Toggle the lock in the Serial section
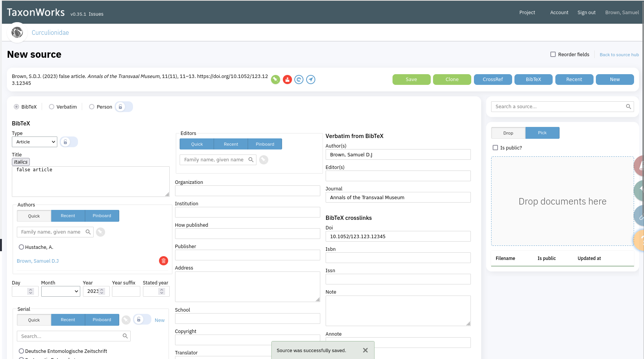The height and width of the screenshot is (359, 644). [x=142, y=320]
